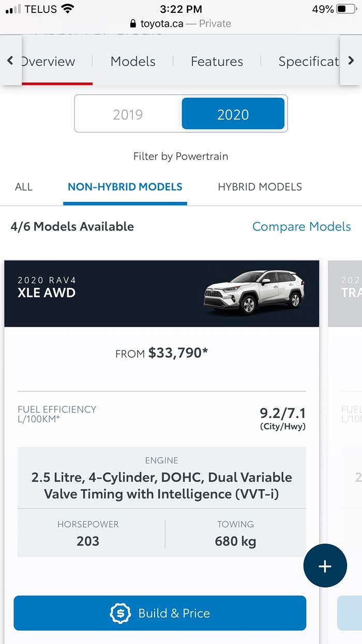The height and width of the screenshot is (644, 362).
Task: Tap the RAV4 XLE AWD car image
Action: click(x=253, y=292)
